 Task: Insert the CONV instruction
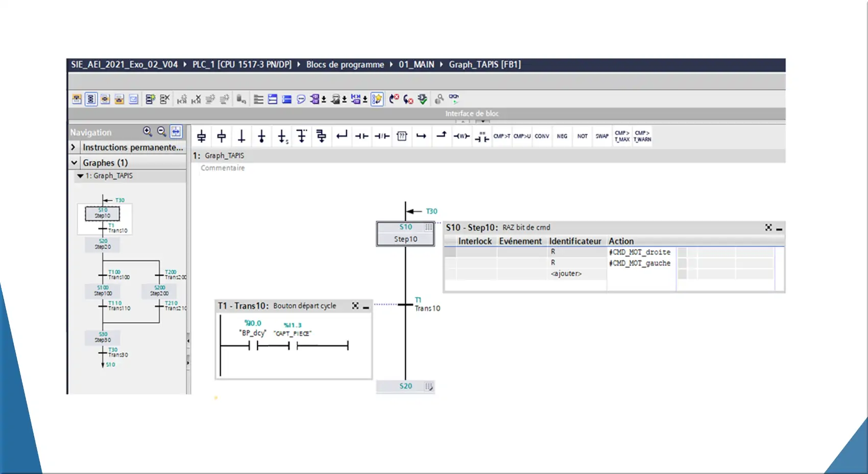click(x=542, y=136)
